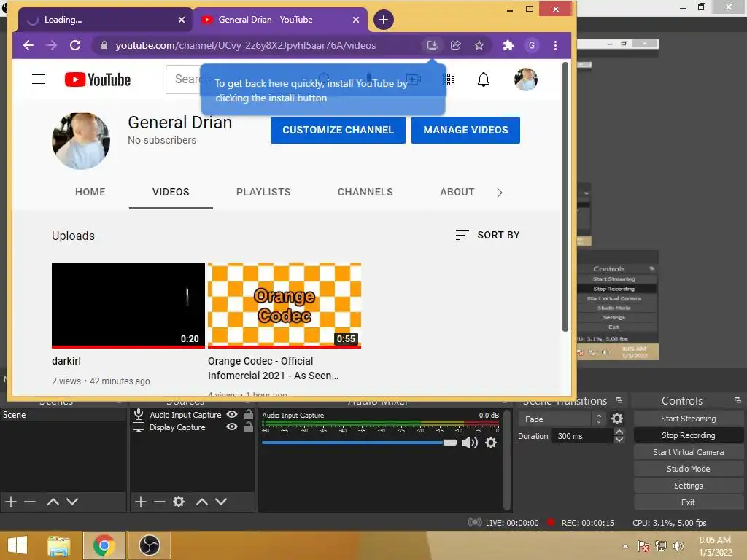
Task: Open YouTube apps grid icon
Action: [449, 79]
